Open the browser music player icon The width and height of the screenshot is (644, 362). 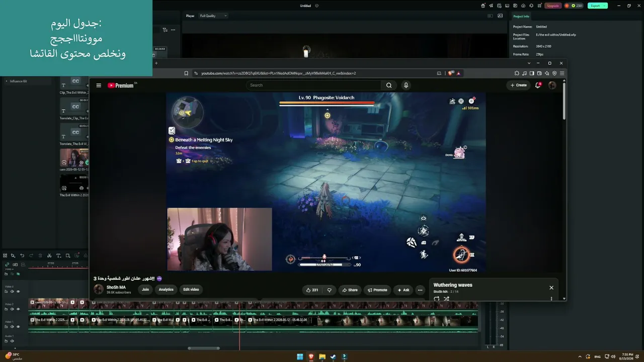(x=524, y=73)
